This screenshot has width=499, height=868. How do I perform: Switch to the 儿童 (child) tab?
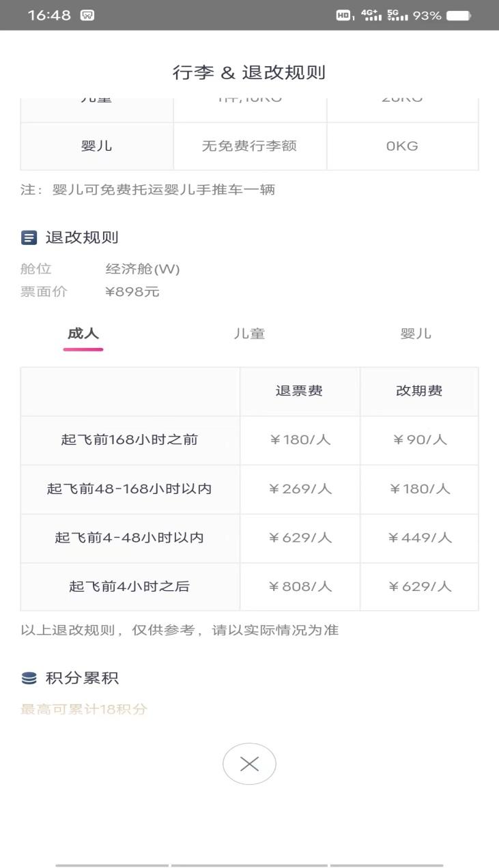[x=249, y=334]
